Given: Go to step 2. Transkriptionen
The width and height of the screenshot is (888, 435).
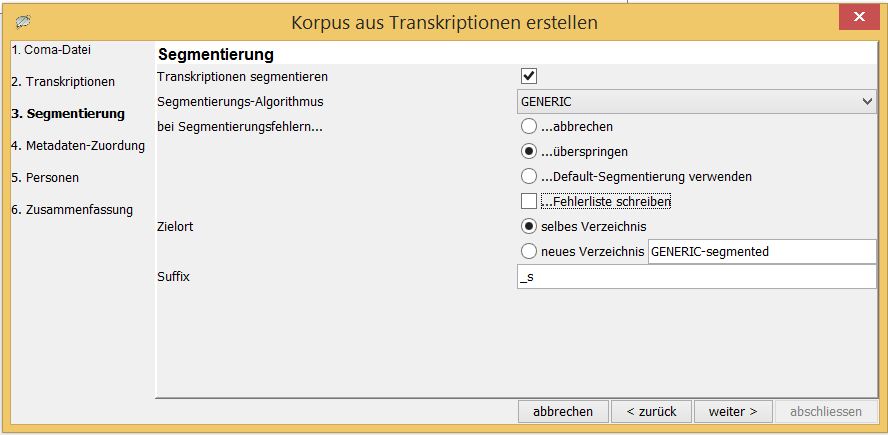Looking at the screenshot, I should (x=63, y=82).
